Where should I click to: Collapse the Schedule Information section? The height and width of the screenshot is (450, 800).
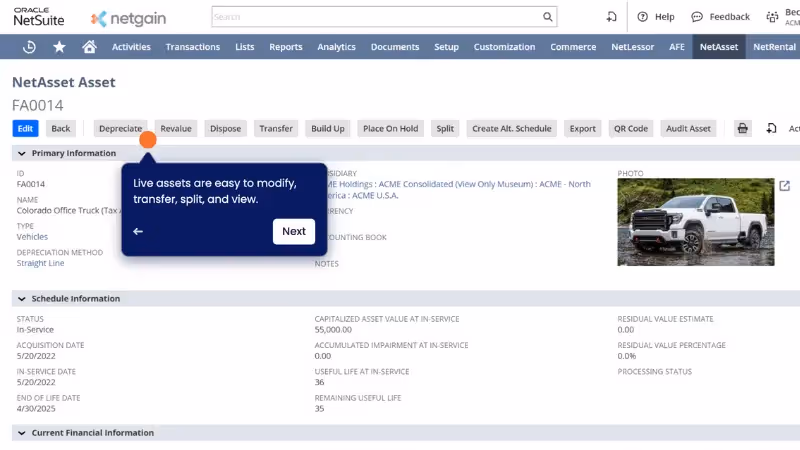tap(21, 299)
